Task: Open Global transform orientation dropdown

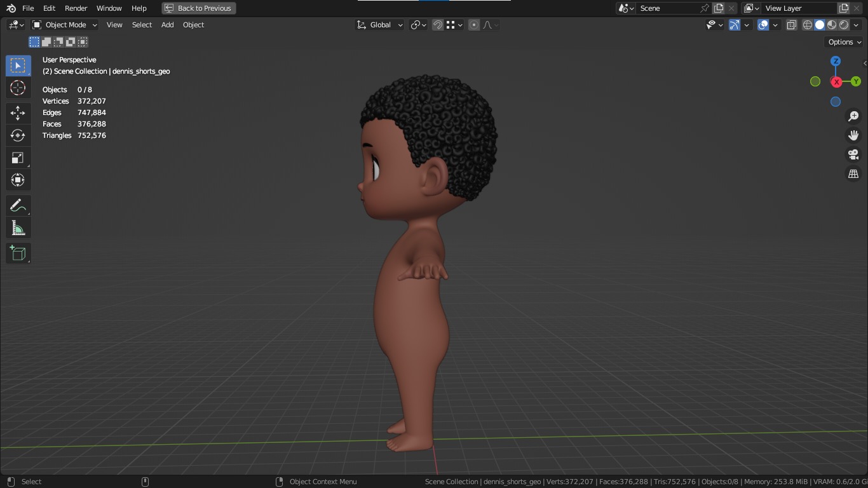Action: [x=380, y=25]
